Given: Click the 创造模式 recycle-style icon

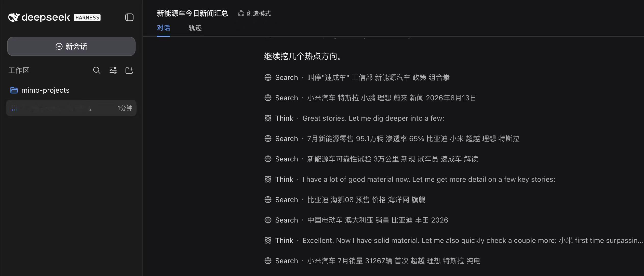Looking at the screenshot, I should (241, 13).
